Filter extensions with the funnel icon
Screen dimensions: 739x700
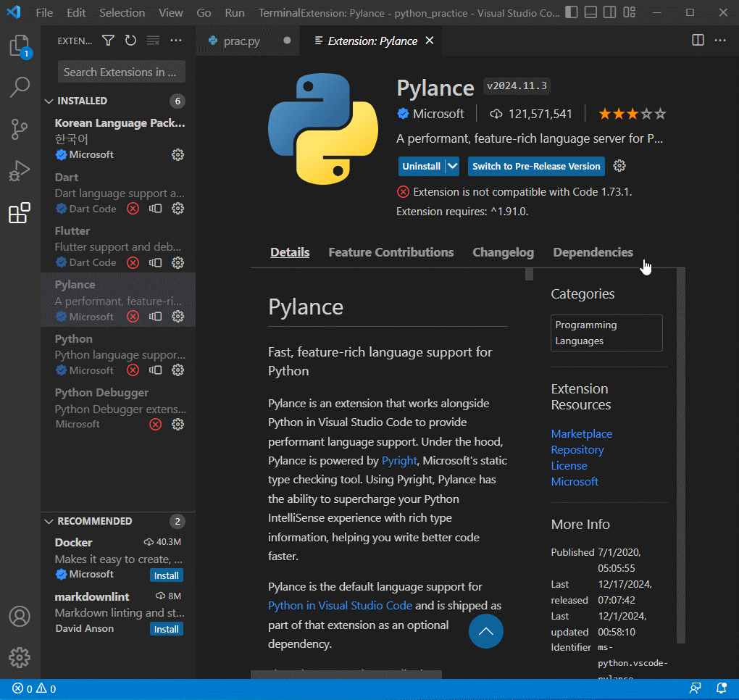109,41
